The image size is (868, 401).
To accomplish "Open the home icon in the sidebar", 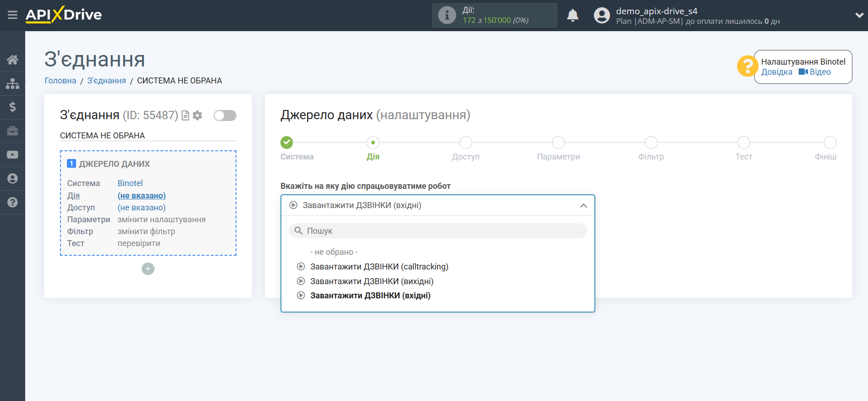I will pos(12,60).
